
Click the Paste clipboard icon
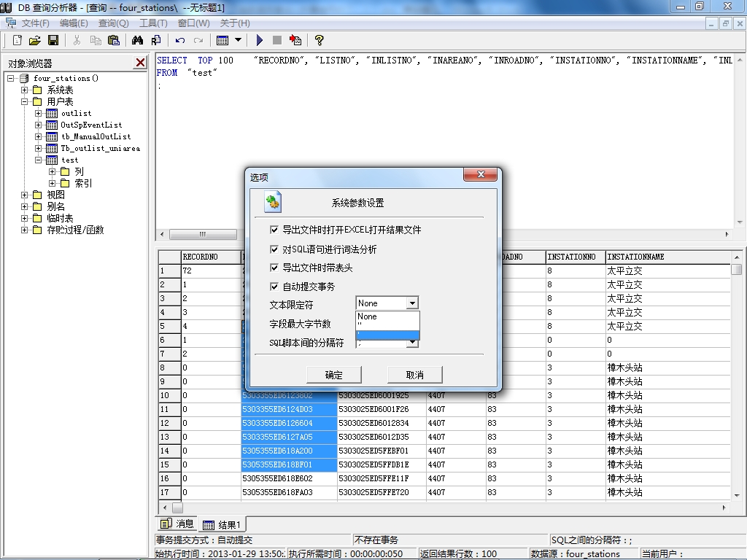click(x=113, y=40)
